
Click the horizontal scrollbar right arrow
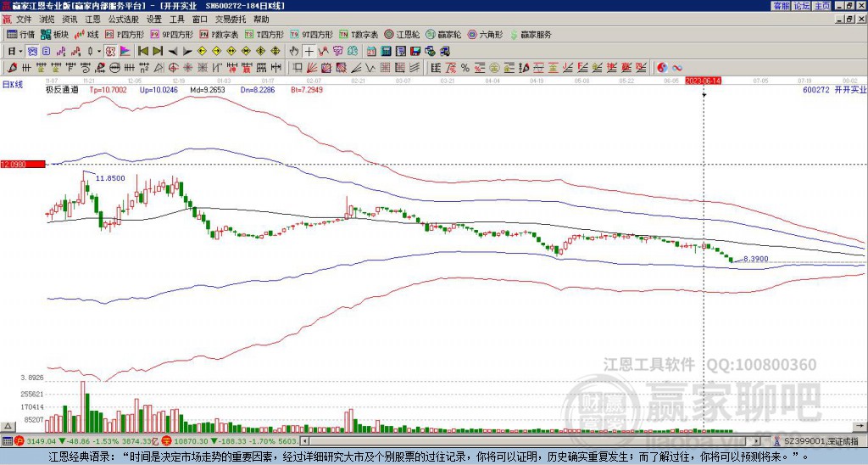pos(757,441)
